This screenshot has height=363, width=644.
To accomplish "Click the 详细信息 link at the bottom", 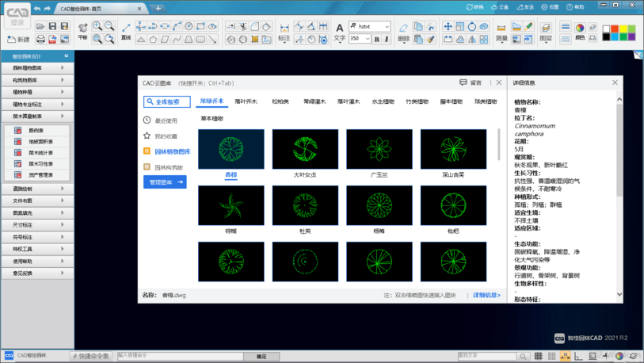I will 486,295.
